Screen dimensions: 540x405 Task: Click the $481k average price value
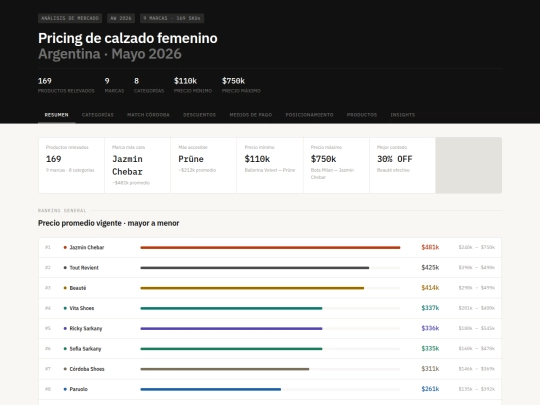tap(430, 247)
